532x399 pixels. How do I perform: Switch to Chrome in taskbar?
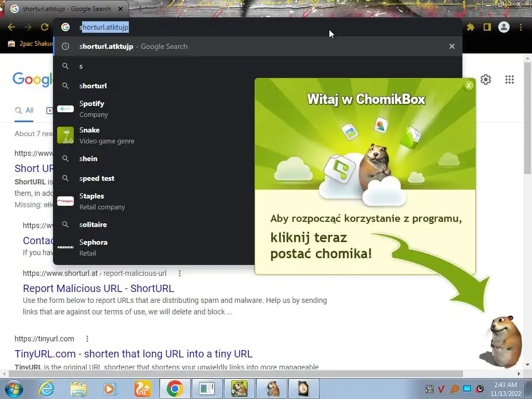coord(175,389)
